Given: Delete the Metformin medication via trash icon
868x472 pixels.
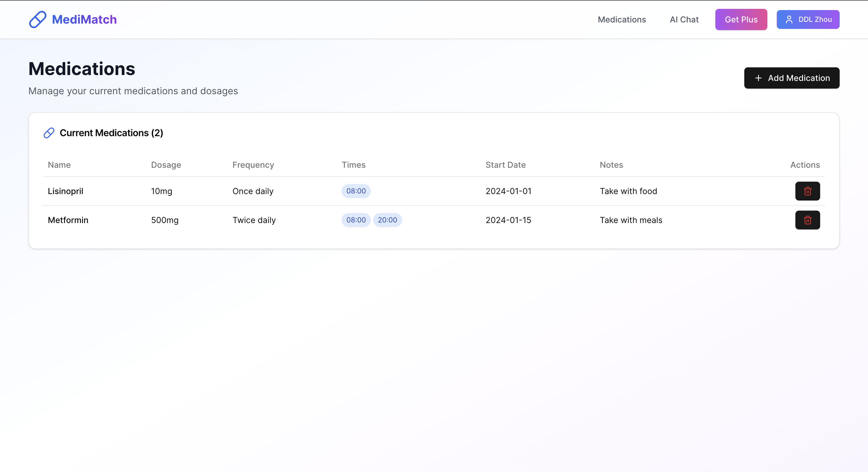Looking at the screenshot, I should (x=807, y=220).
